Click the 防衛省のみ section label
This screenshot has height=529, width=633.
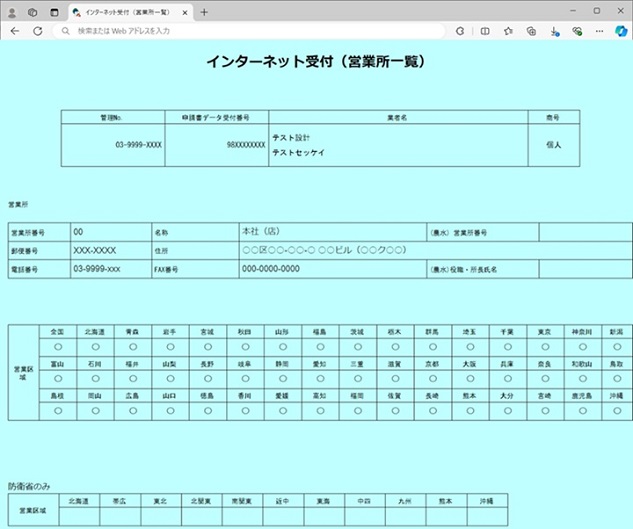coord(29,486)
